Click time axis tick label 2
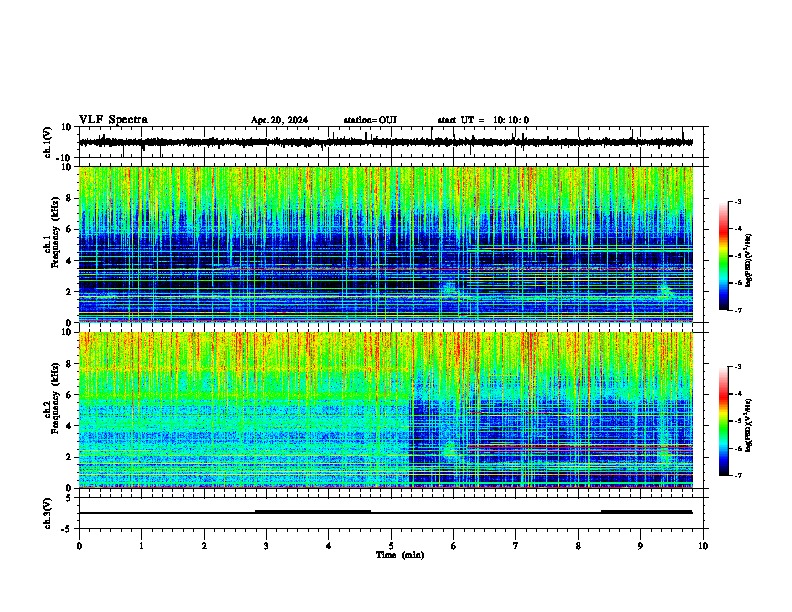The image size is (792, 612). (204, 545)
